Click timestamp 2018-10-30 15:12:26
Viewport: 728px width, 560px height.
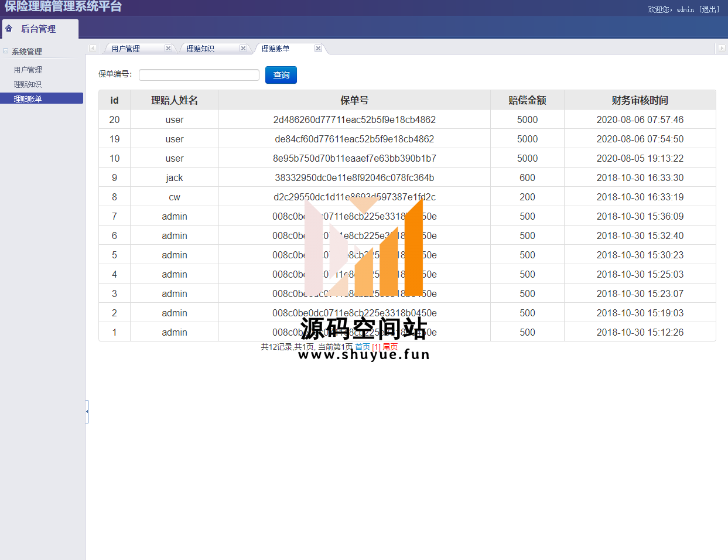640,332
